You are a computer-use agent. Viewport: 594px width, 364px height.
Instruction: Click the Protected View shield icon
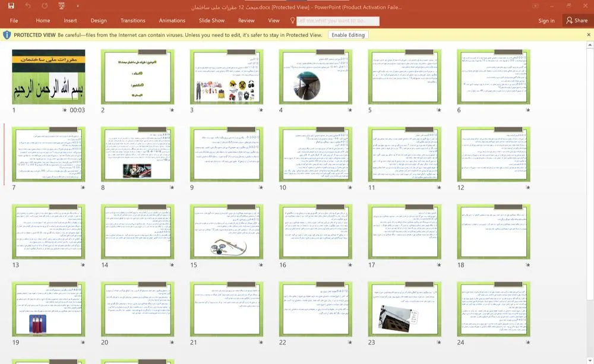point(7,35)
